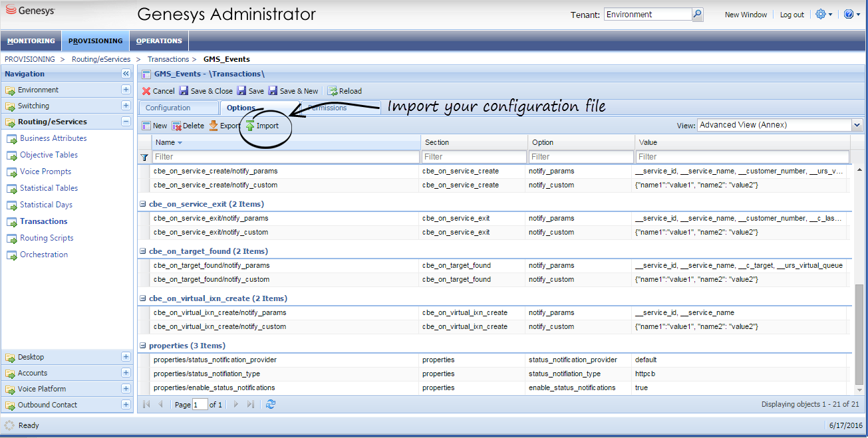Click the Value column filter field

coord(742,157)
